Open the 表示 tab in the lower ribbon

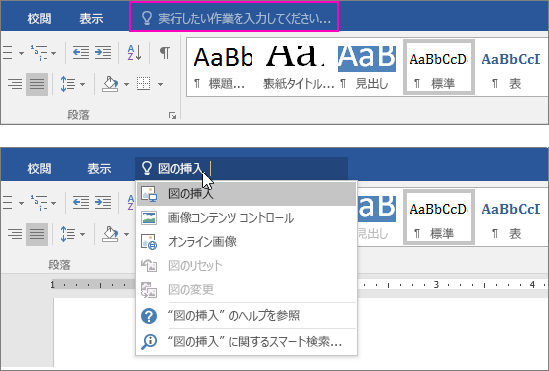[99, 169]
